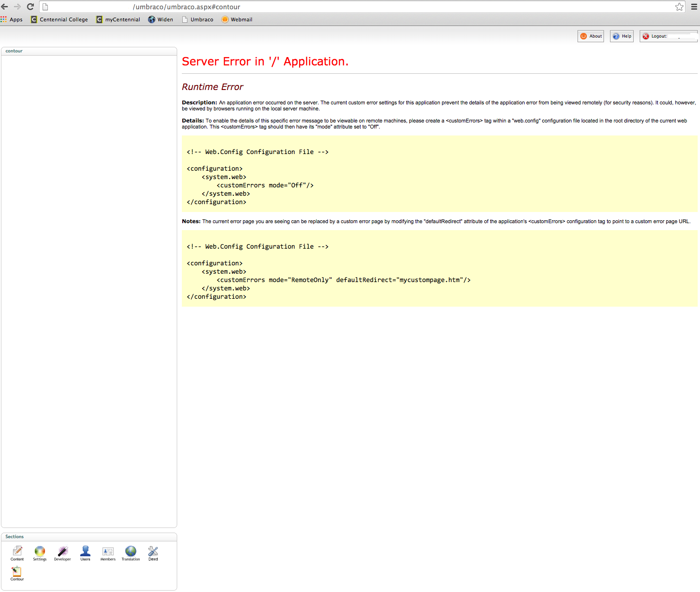Open the myCentennial bookmark
Screen dimensions: 700x592
click(x=118, y=19)
